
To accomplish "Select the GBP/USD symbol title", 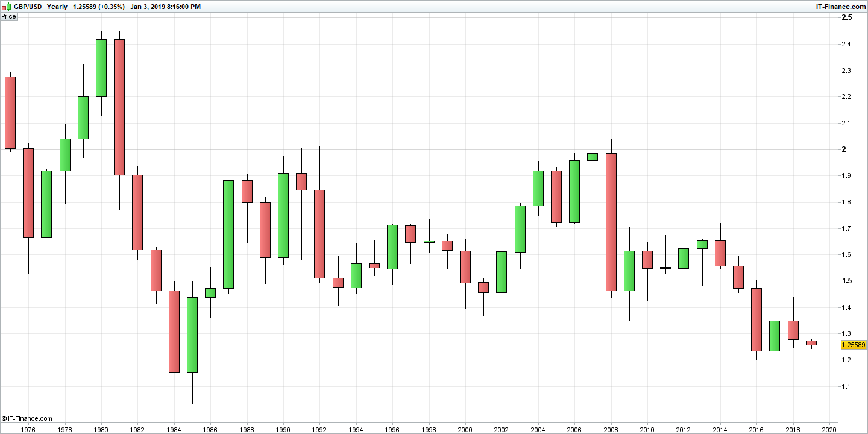I will click(28, 7).
